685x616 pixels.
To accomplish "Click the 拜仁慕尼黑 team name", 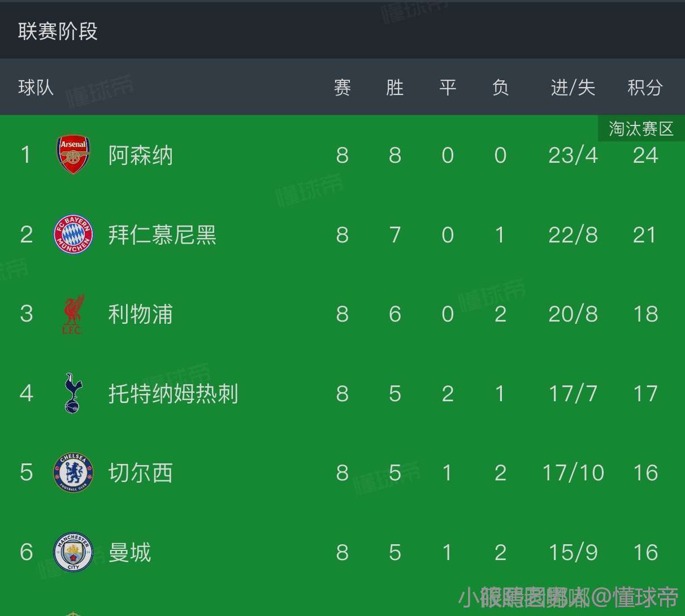I will pyautogui.click(x=162, y=235).
